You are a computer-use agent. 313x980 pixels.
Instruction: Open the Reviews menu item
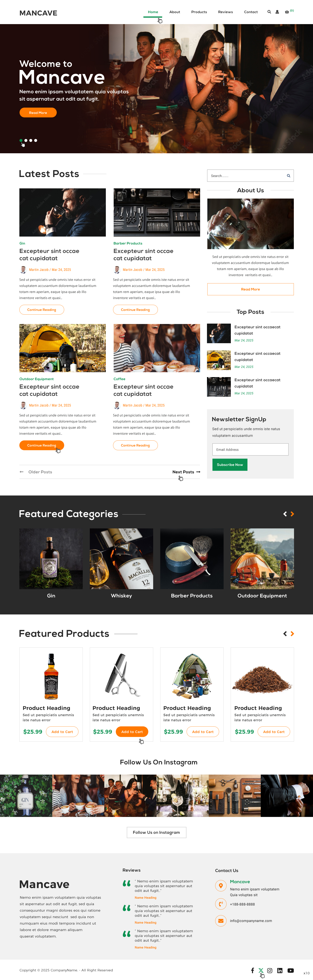(x=225, y=12)
